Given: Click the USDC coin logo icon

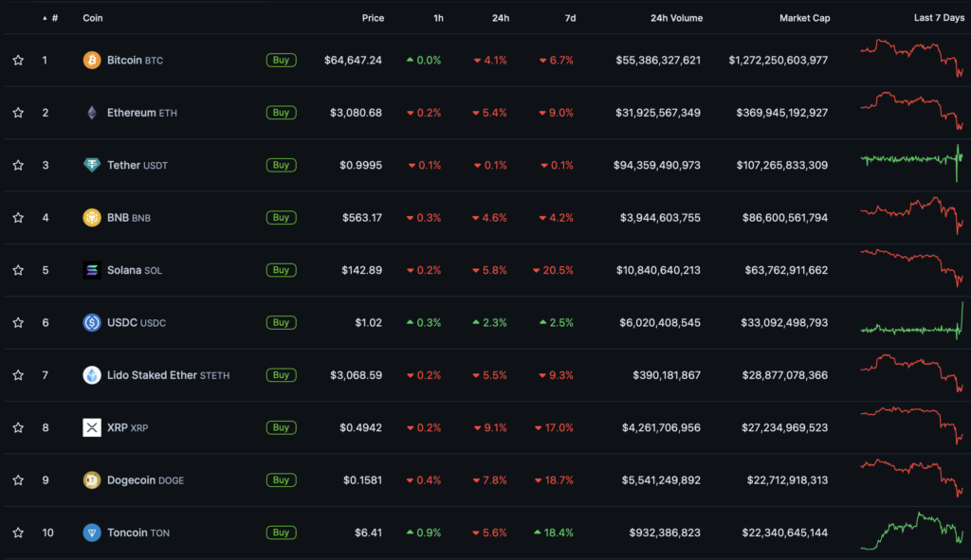Looking at the screenshot, I should click(92, 322).
